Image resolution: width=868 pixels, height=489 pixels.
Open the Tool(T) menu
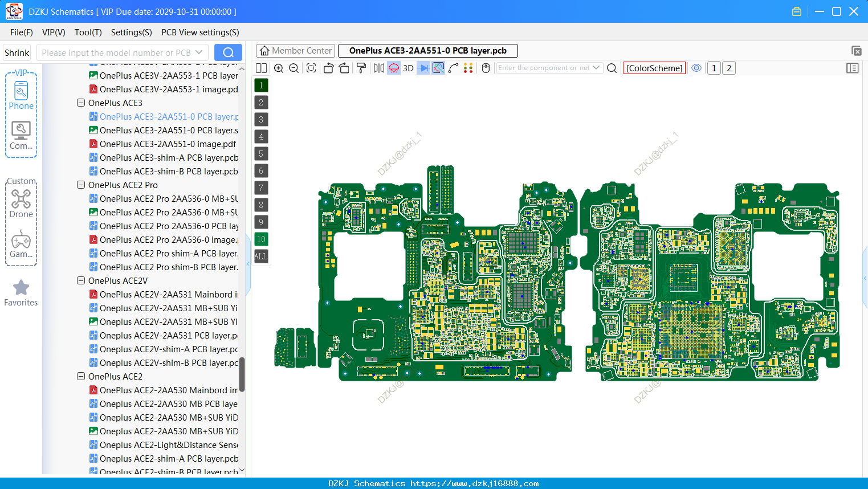pyautogui.click(x=88, y=32)
